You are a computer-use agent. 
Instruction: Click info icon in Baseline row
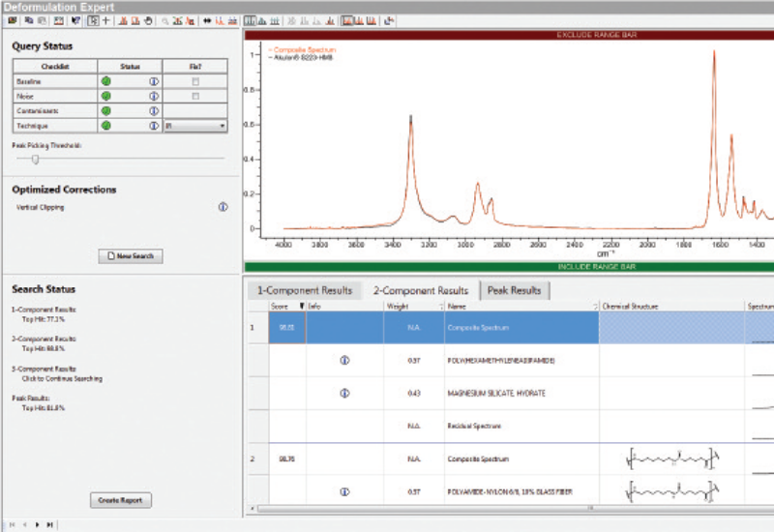tap(153, 82)
